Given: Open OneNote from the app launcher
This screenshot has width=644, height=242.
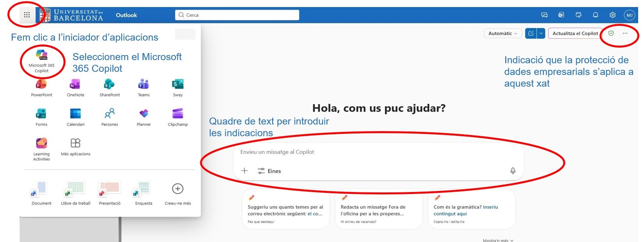Looking at the screenshot, I should [76, 88].
